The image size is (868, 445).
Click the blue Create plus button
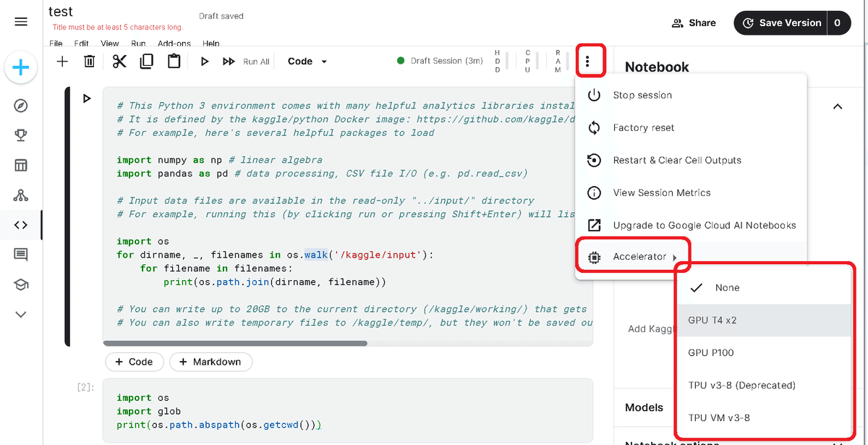click(21, 68)
